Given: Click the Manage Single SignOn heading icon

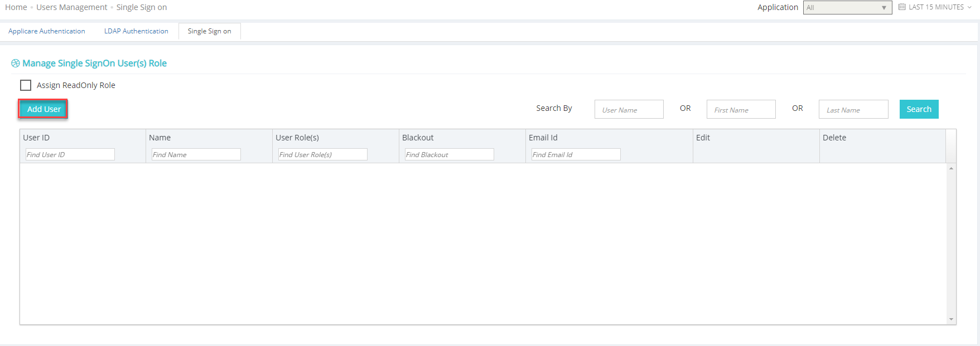Looking at the screenshot, I should 16,64.
